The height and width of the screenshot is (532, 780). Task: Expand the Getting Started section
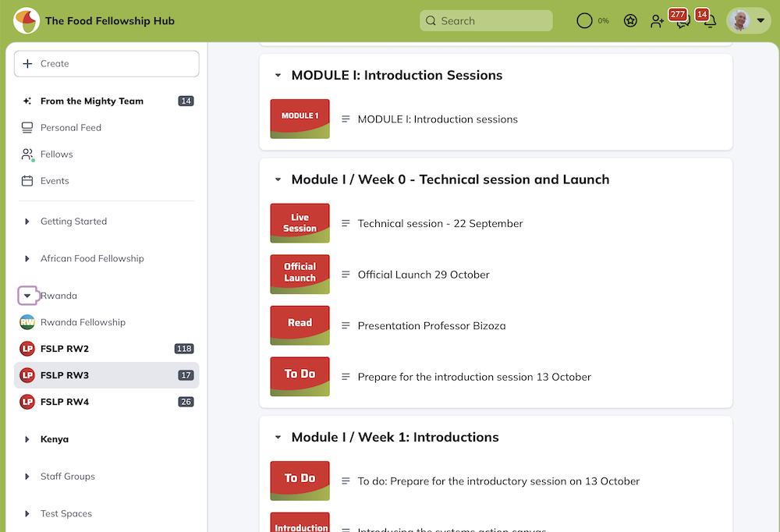coord(28,222)
